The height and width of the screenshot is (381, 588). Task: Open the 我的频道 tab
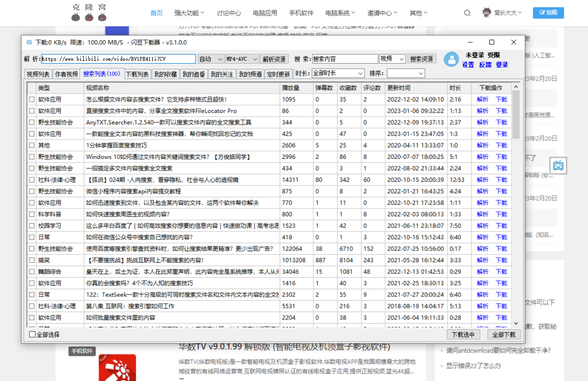[250, 74]
